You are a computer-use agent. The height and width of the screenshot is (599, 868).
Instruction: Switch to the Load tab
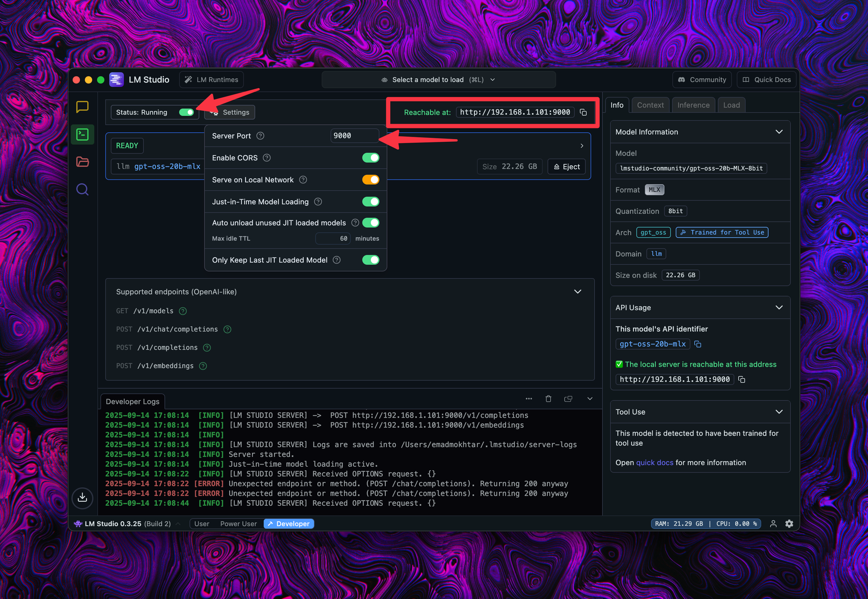coord(731,105)
